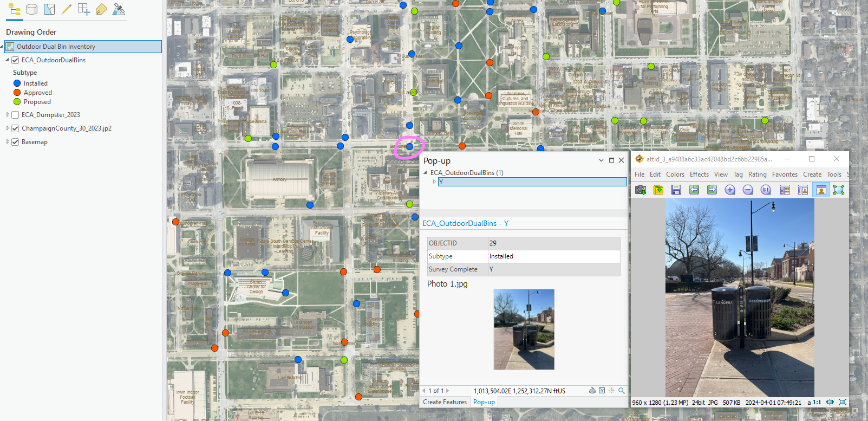The image size is (868, 421).
Task: Open List By Labeling tag icon
Action: click(101, 9)
